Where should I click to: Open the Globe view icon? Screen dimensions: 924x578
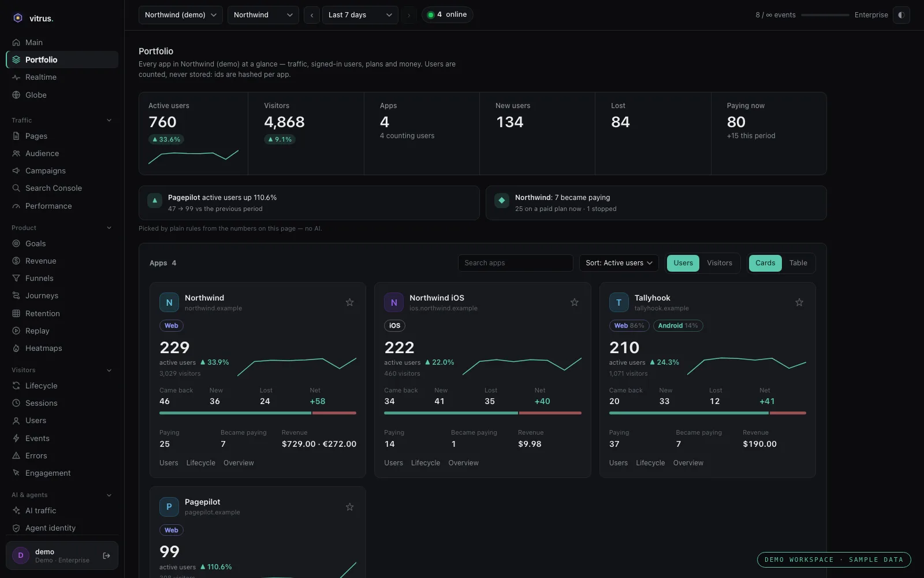pyautogui.click(x=16, y=95)
